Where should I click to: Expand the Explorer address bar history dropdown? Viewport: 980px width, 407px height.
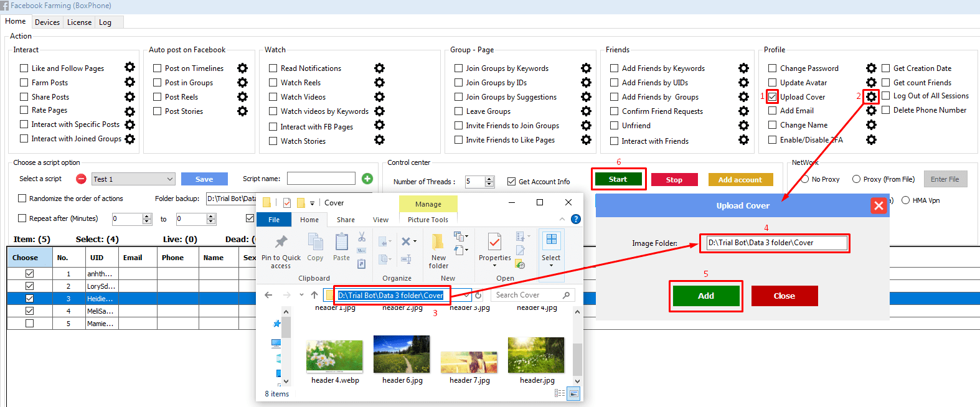pos(467,296)
